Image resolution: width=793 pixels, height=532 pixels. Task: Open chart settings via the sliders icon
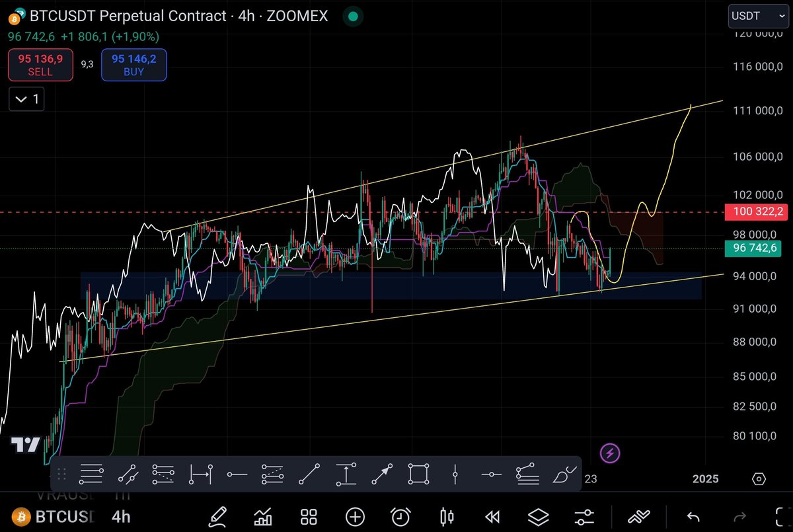(584, 516)
